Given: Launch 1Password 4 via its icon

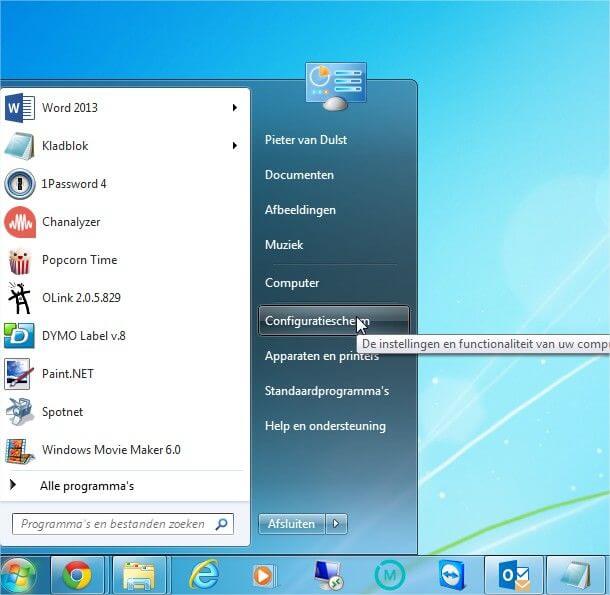Looking at the screenshot, I should [x=19, y=184].
